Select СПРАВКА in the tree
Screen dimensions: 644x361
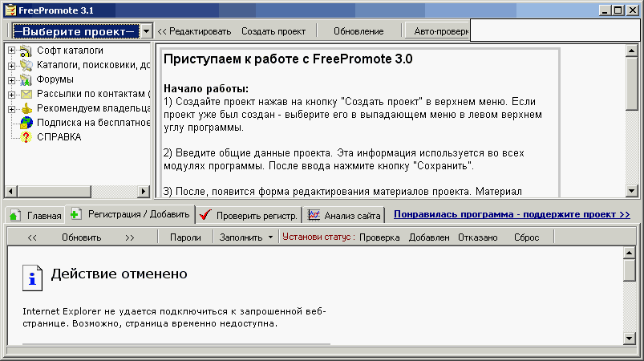[59, 137]
